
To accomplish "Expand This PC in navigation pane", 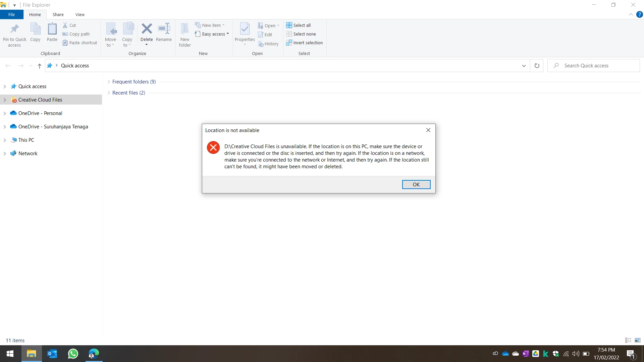I will coord(5,140).
